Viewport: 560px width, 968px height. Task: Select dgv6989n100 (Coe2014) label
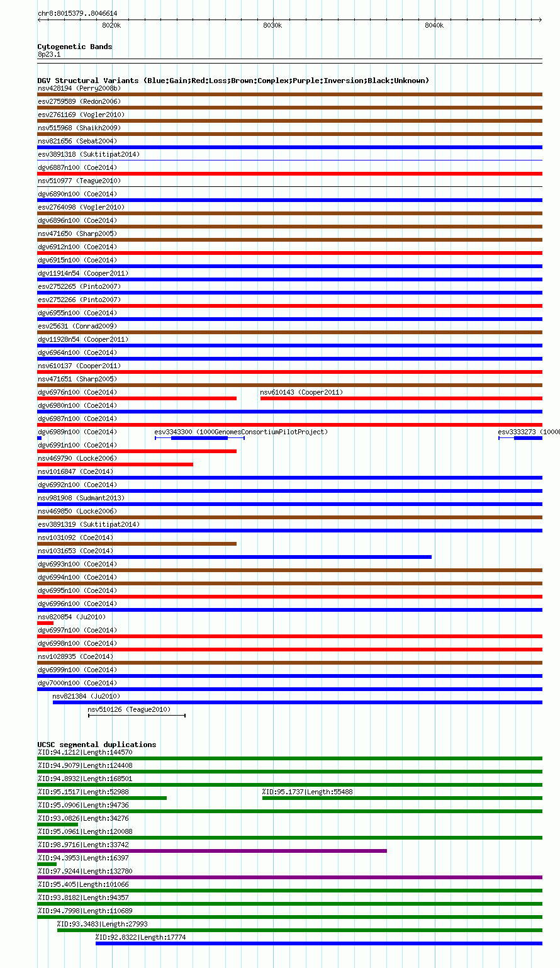[x=77, y=432]
